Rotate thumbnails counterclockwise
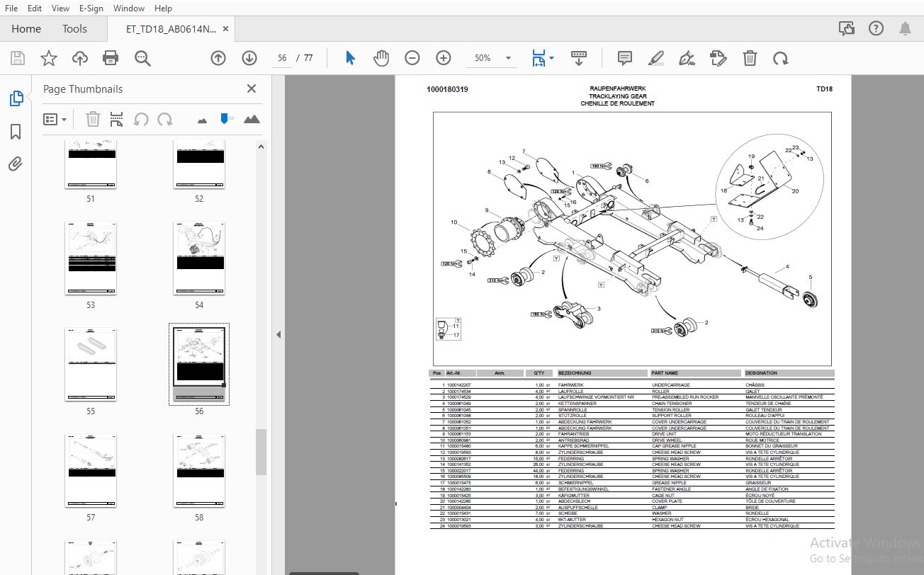 (x=141, y=119)
